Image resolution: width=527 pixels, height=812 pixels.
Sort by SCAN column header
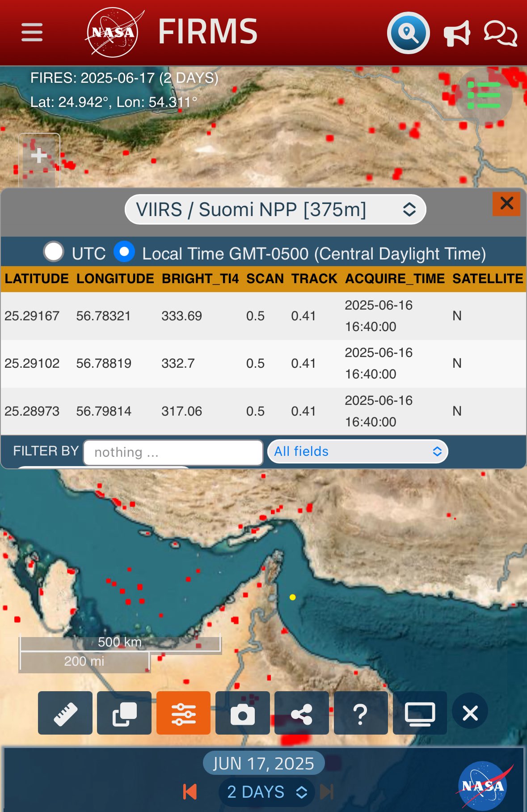(x=265, y=278)
